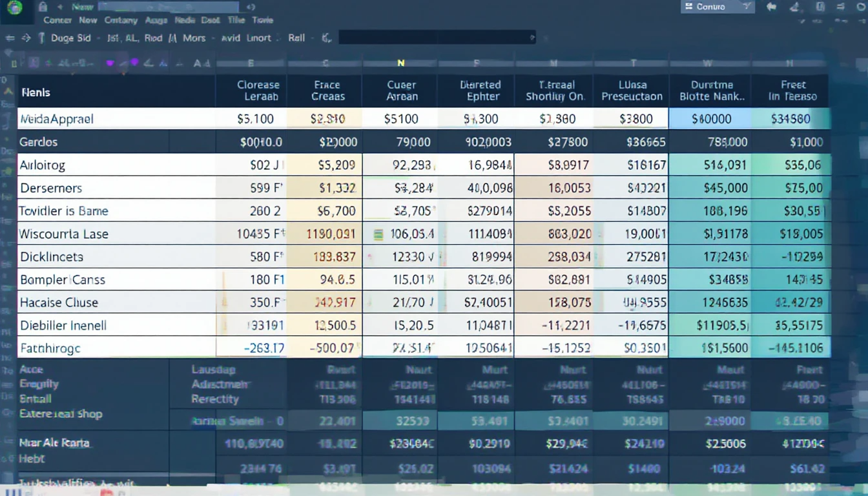
Task: Open the Conter menu
Action: click(57, 20)
